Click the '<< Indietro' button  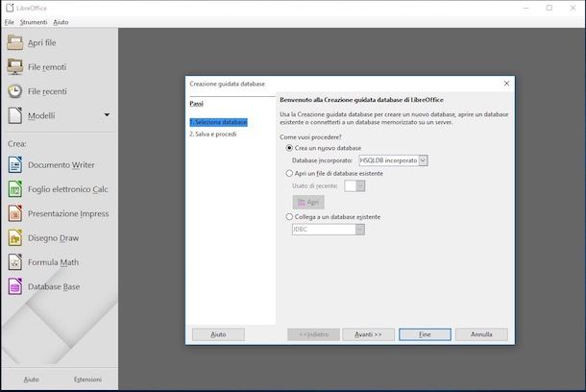coord(313,334)
